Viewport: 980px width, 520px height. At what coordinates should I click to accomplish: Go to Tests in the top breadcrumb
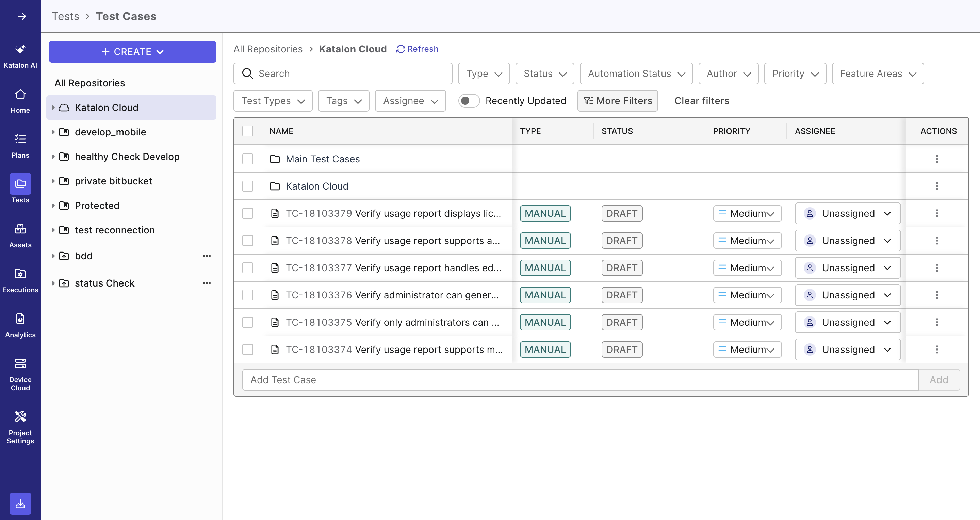click(65, 16)
